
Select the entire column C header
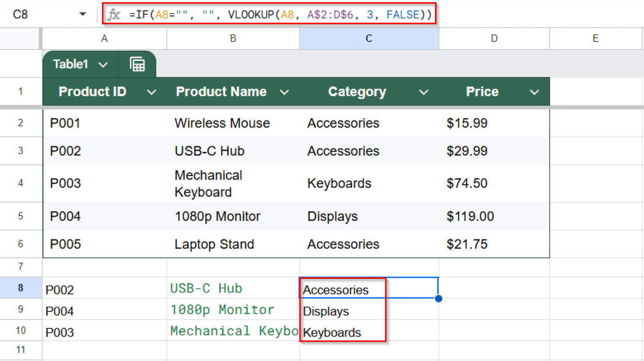point(369,38)
